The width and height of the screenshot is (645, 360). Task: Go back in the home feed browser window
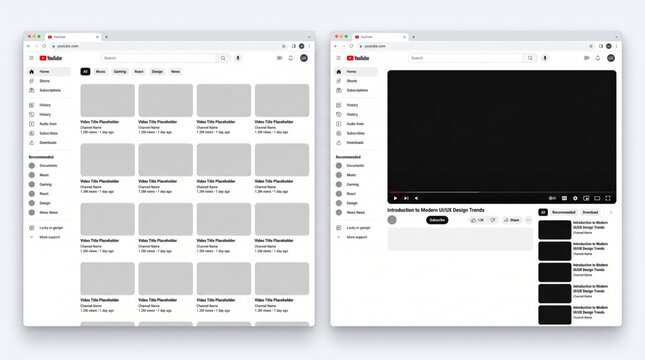click(x=28, y=46)
